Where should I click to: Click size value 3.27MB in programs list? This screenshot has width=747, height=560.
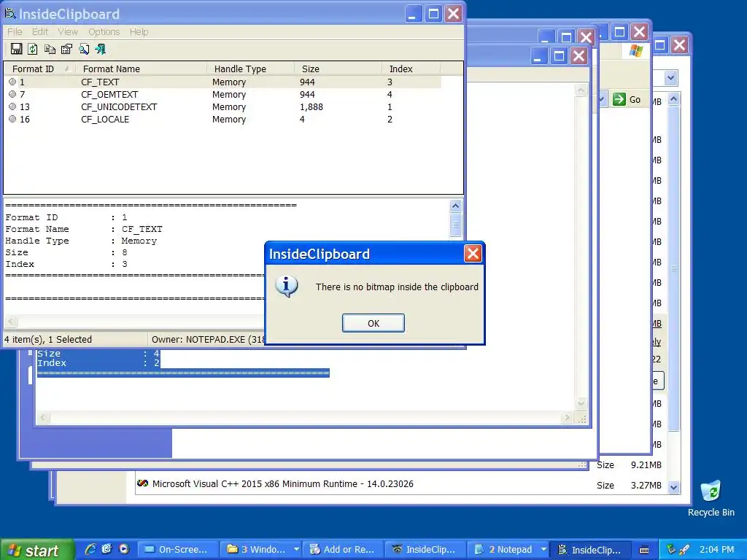(646, 485)
